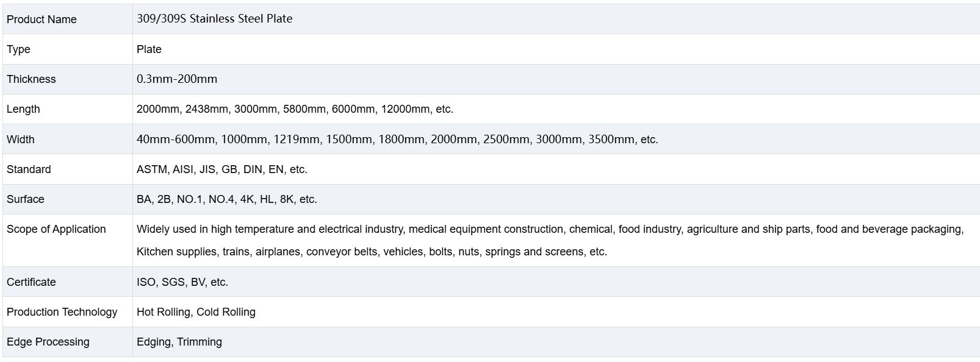Image resolution: width=980 pixels, height=362 pixels.
Task: Click the "Hot Rolling, Cold Rolling" value
Action: tap(196, 312)
